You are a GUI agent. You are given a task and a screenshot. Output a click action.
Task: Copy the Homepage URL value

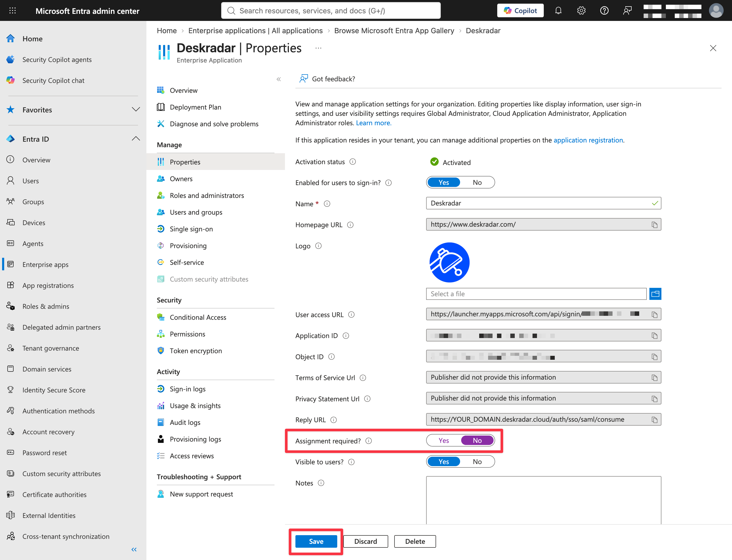pos(654,225)
